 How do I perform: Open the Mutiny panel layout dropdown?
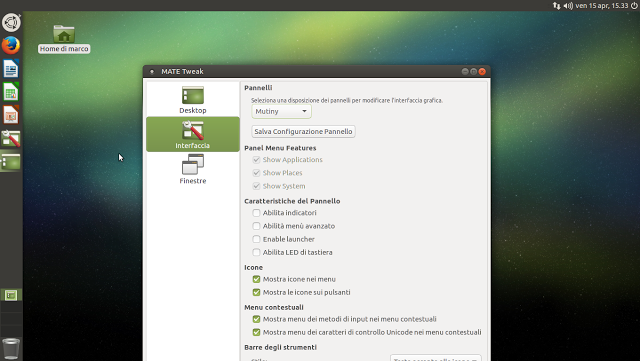281,111
